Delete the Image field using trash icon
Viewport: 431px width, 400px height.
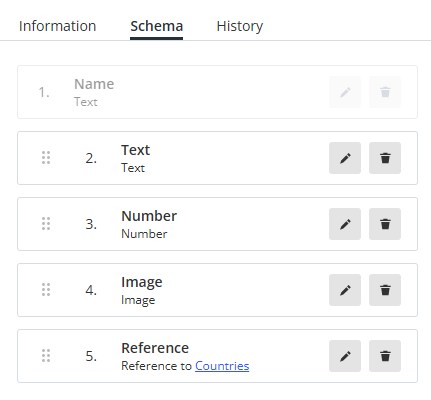tap(385, 290)
